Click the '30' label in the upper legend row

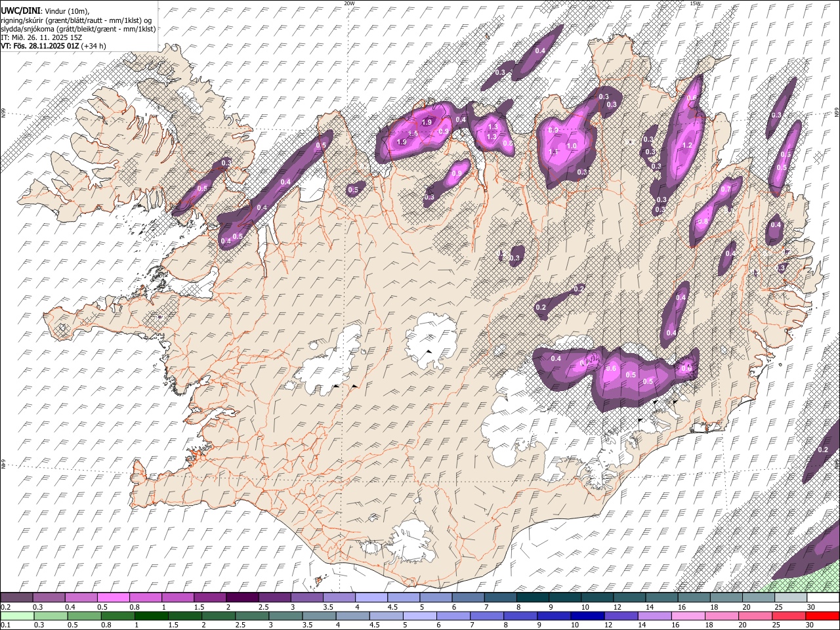point(810,607)
